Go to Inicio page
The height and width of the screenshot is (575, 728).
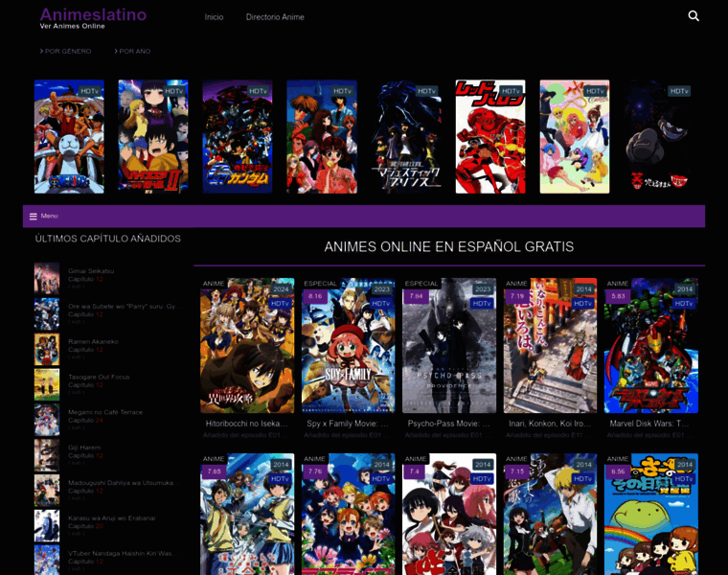214,17
